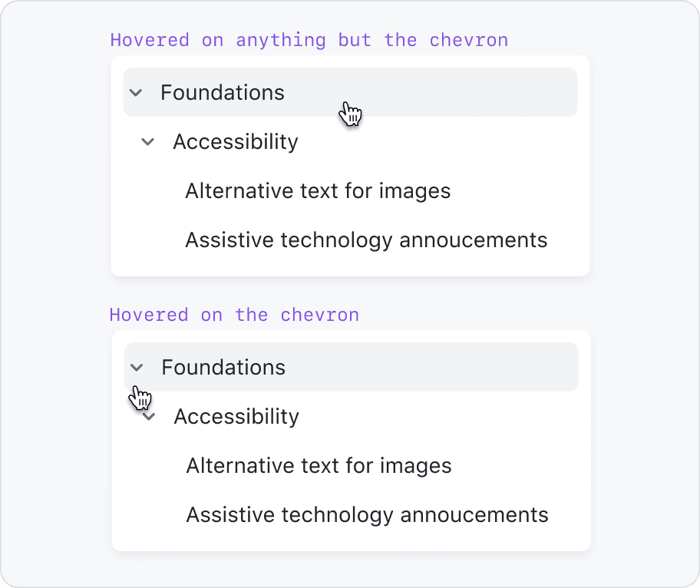Open upper tree's Alternative text for images
The height and width of the screenshot is (588, 700).
(318, 191)
